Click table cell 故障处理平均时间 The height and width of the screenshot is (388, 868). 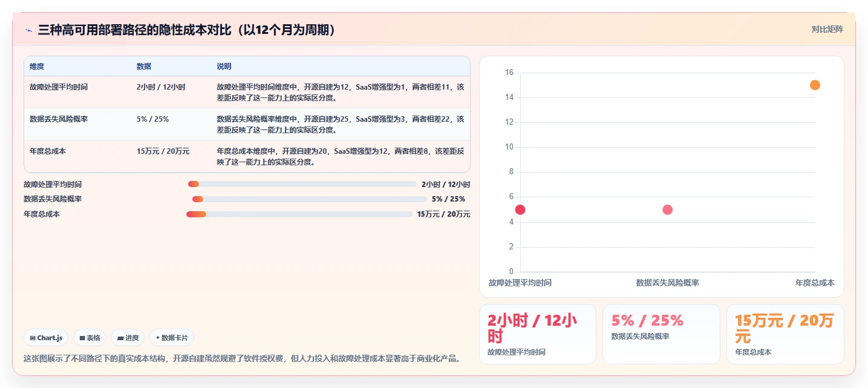pyautogui.click(x=59, y=87)
